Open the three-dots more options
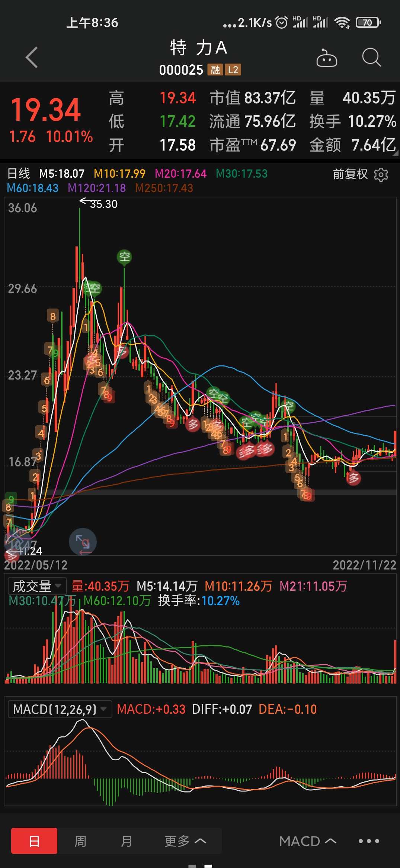The width and height of the screenshot is (400, 868). [368, 841]
